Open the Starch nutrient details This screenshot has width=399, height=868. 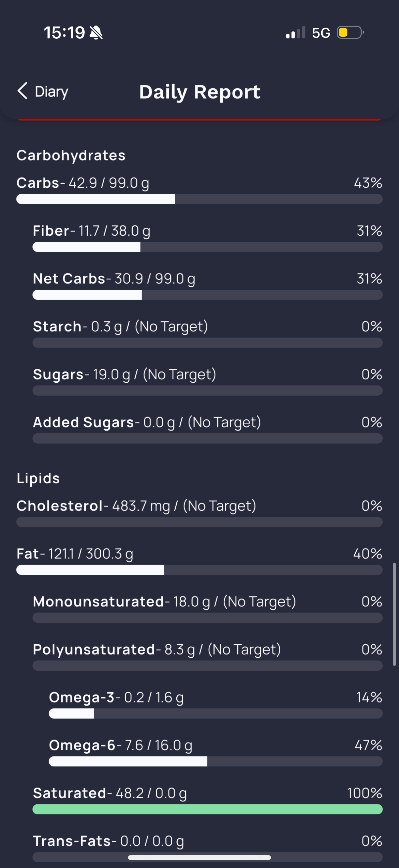point(207,333)
